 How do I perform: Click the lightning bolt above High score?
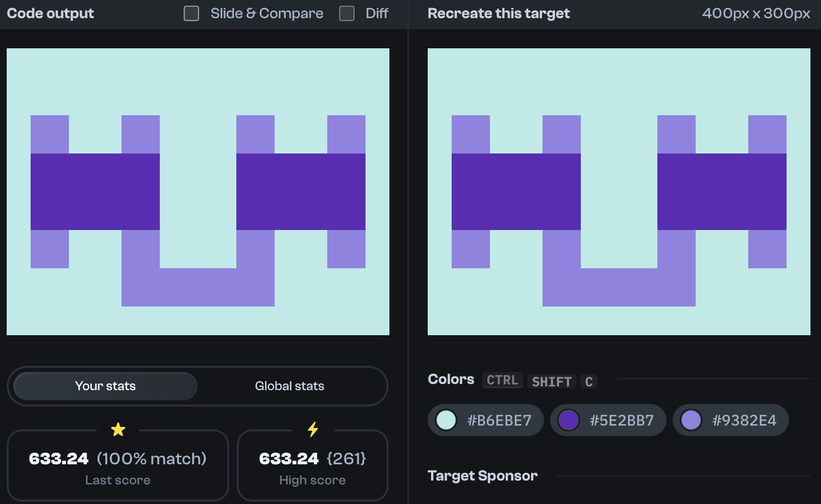coord(312,429)
